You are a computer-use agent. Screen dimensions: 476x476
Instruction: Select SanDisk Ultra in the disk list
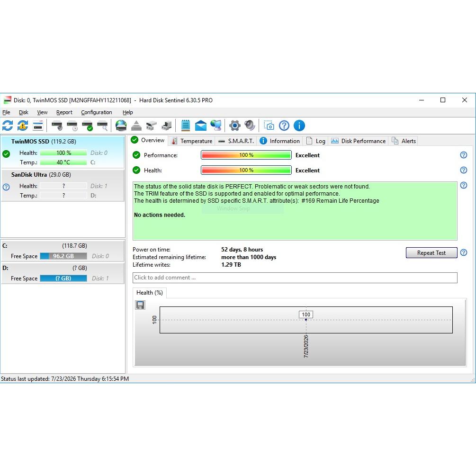coord(63,185)
